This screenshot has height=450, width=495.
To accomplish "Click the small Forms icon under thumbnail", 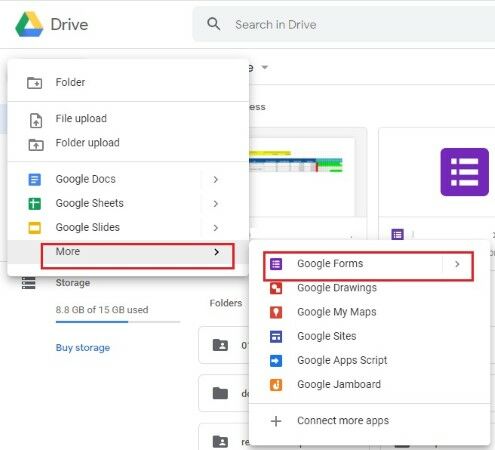I will 397,235.
